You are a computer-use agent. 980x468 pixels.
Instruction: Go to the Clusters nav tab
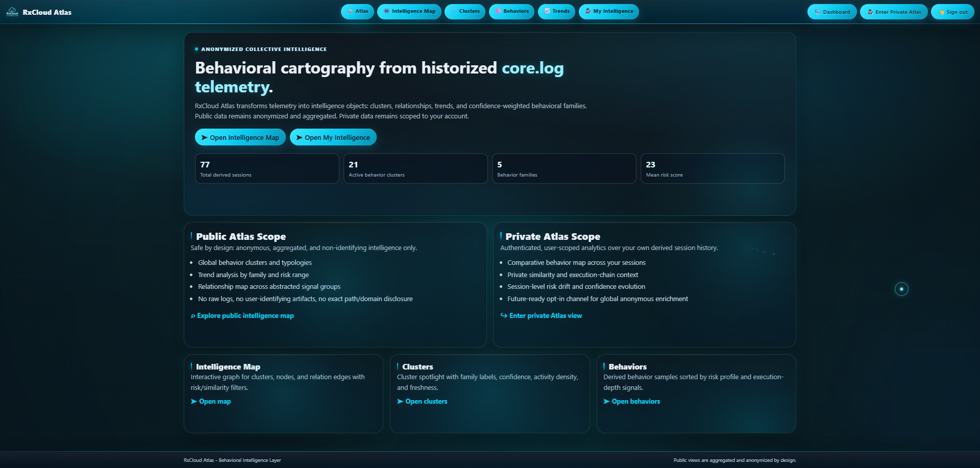(x=465, y=11)
